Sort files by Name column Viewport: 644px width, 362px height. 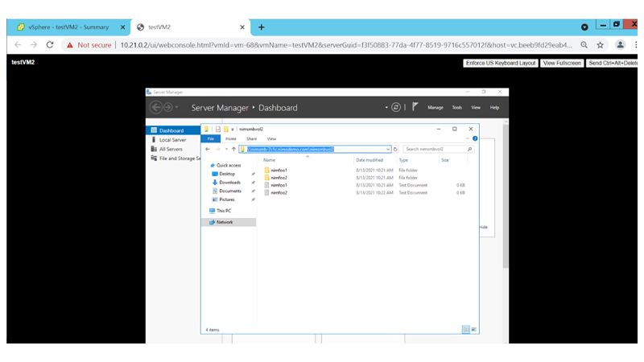point(270,160)
